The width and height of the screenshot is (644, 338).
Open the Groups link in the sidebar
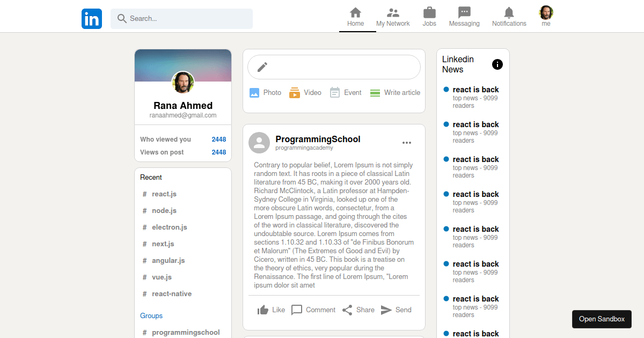[x=151, y=315]
